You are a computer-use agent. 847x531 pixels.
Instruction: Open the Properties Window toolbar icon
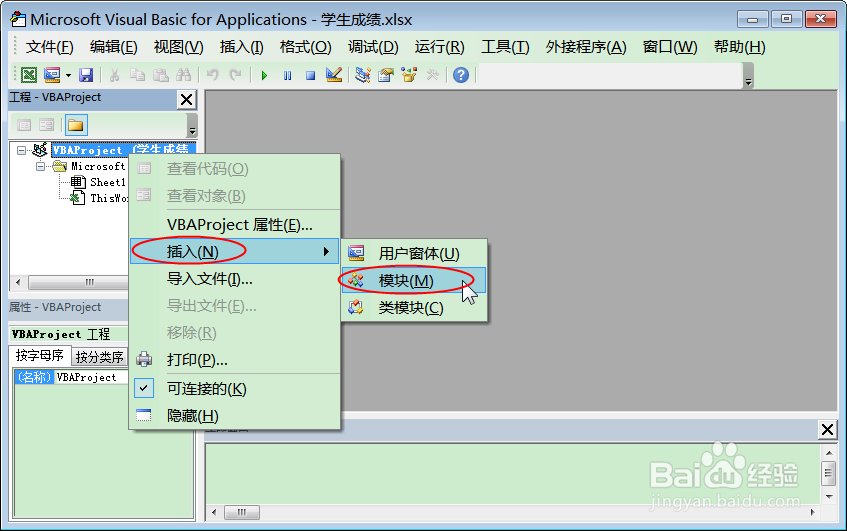point(386,75)
